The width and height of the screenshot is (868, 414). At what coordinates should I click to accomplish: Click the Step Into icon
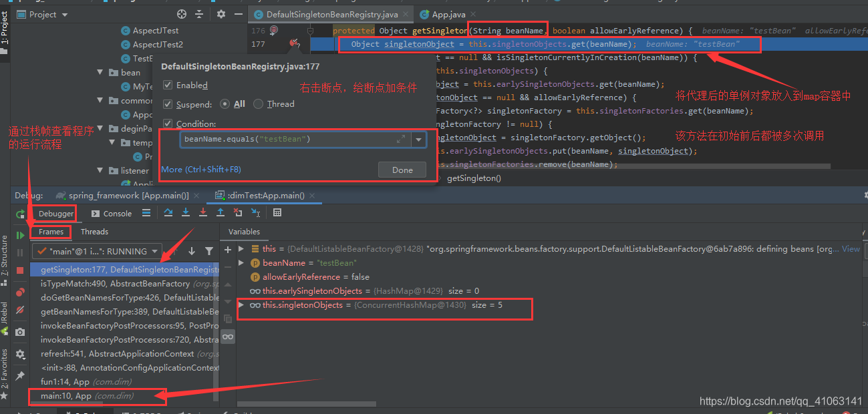186,213
